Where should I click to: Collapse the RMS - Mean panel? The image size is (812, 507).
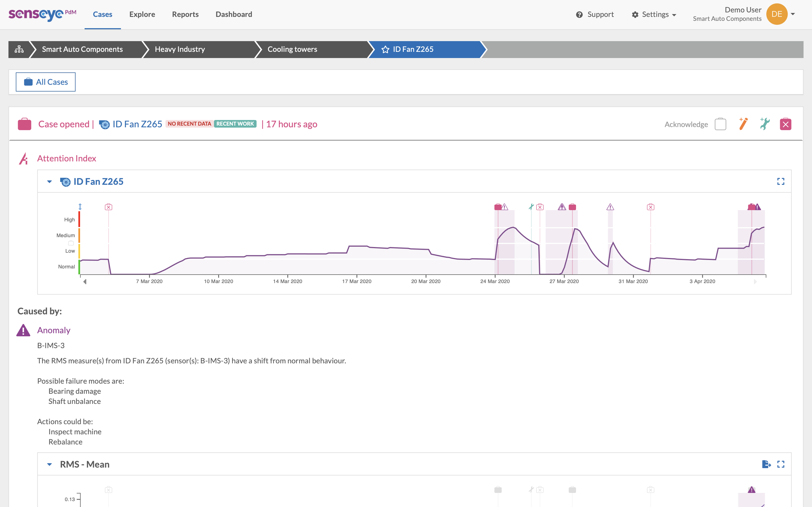coord(49,464)
